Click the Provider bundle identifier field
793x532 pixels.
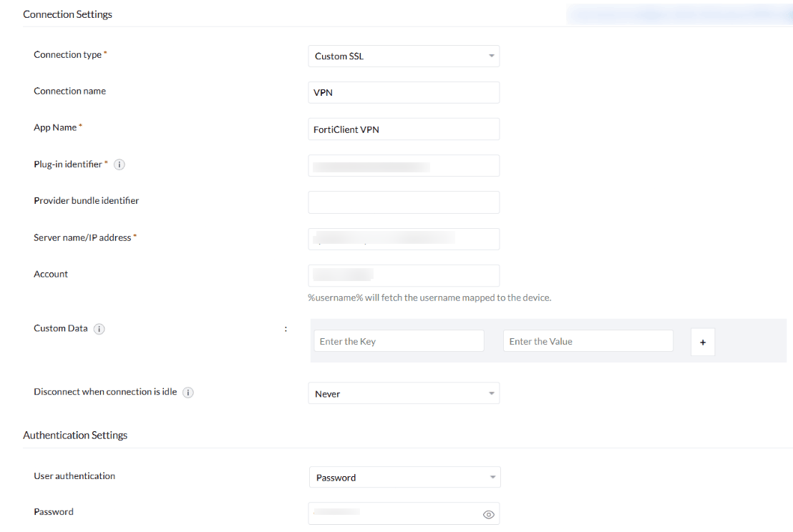(404, 202)
